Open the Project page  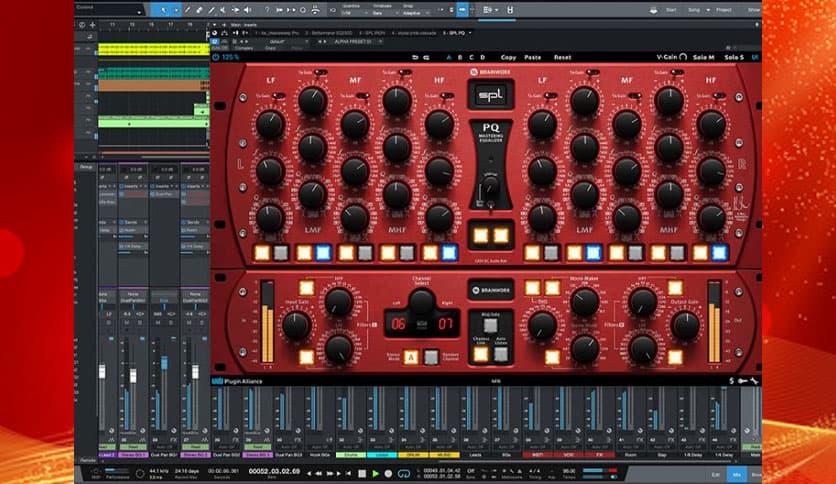point(724,10)
